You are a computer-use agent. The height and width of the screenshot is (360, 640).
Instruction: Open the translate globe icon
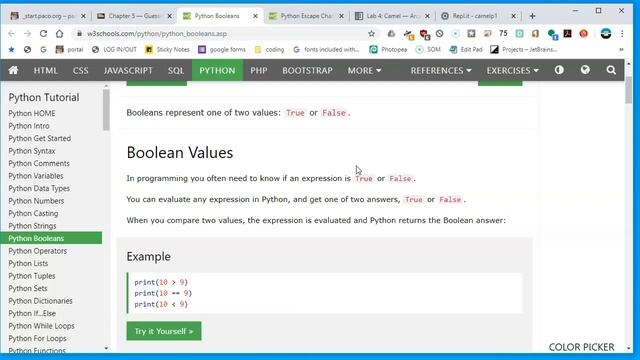point(585,70)
